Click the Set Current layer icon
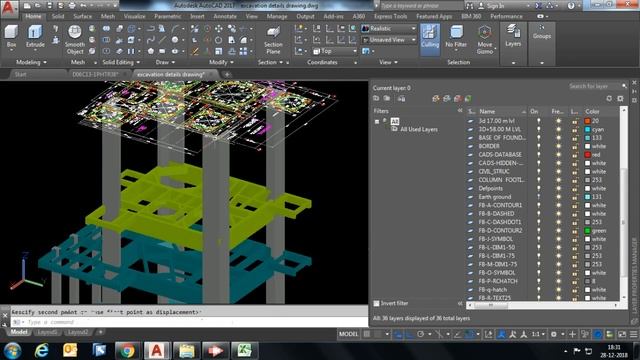Screen dimensions: 640x360 [468, 98]
